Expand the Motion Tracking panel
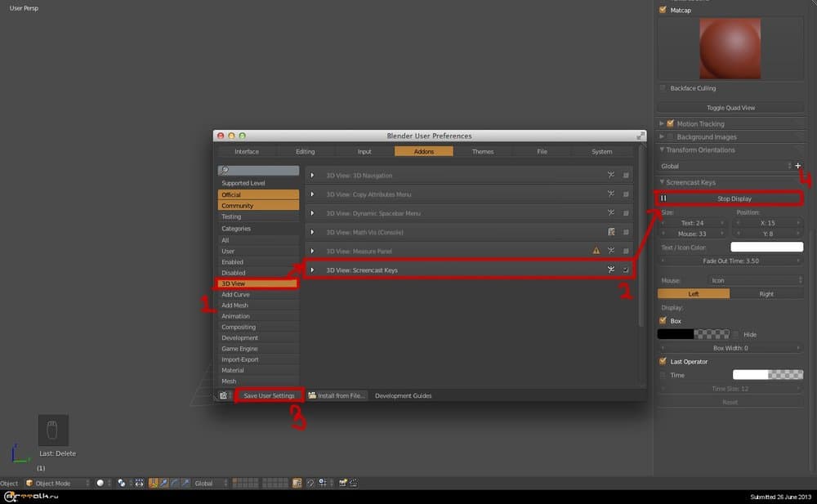The image size is (817, 504). click(x=661, y=123)
